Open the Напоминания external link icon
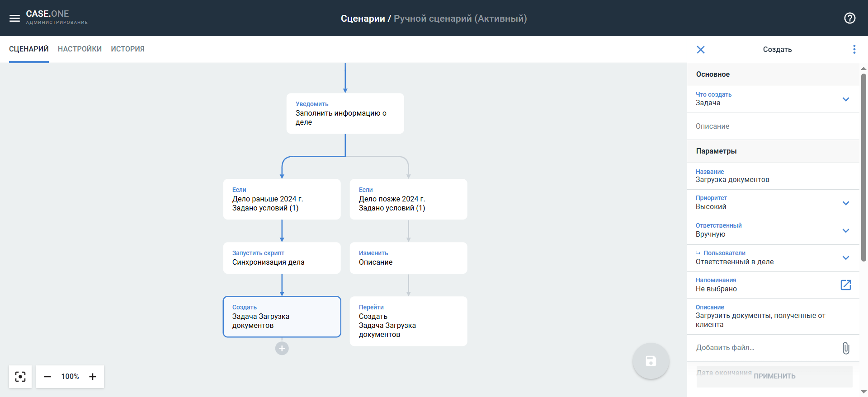 coord(845,285)
